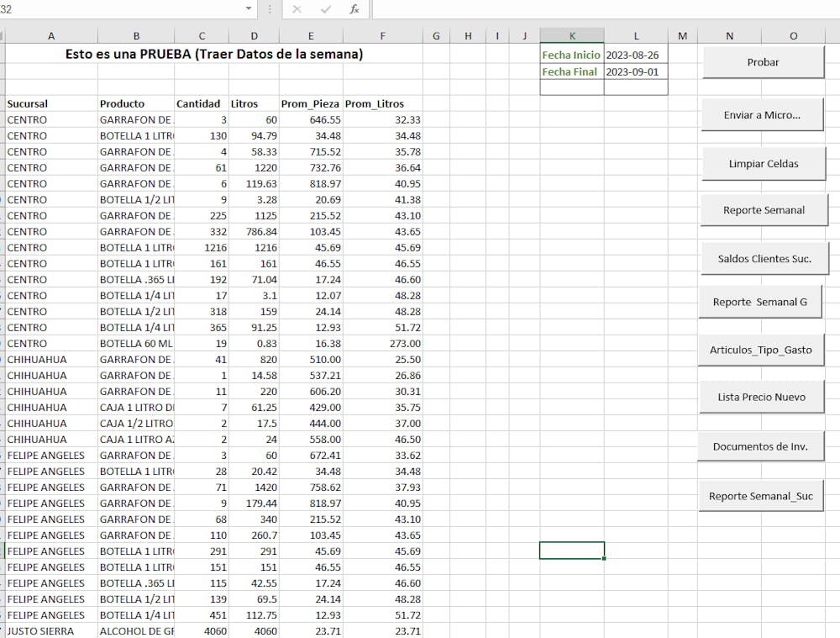Click the Articulos_Tipo_Gasto button
The image size is (840, 638).
point(760,349)
